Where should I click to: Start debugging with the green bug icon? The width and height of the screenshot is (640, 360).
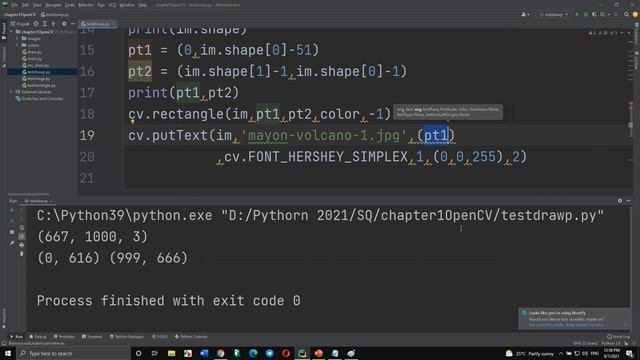tap(586, 14)
